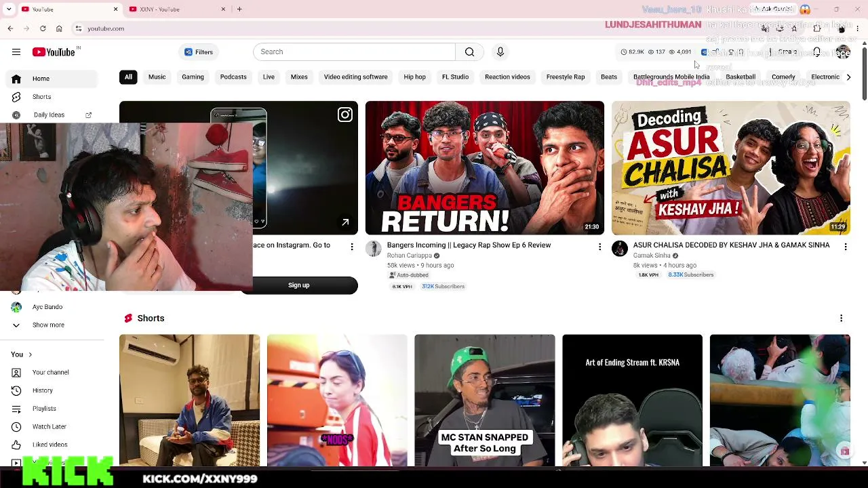Screen dimensions: 868x488
Task: Open more options for the Instagram ad
Action: coord(352,247)
